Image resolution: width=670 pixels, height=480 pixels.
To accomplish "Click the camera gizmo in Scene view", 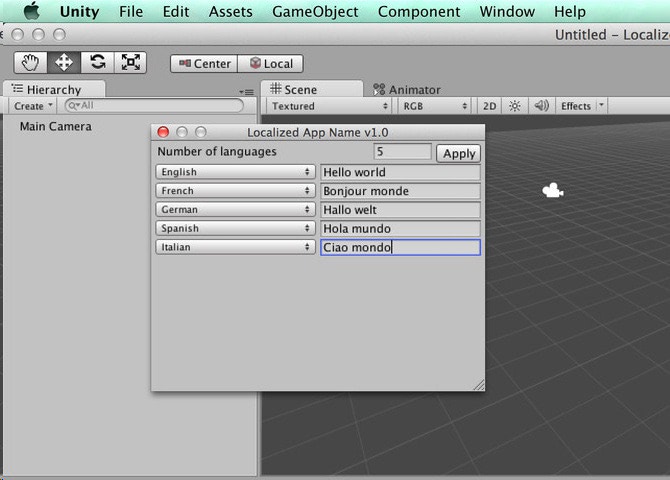I will (x=553, y=190).
